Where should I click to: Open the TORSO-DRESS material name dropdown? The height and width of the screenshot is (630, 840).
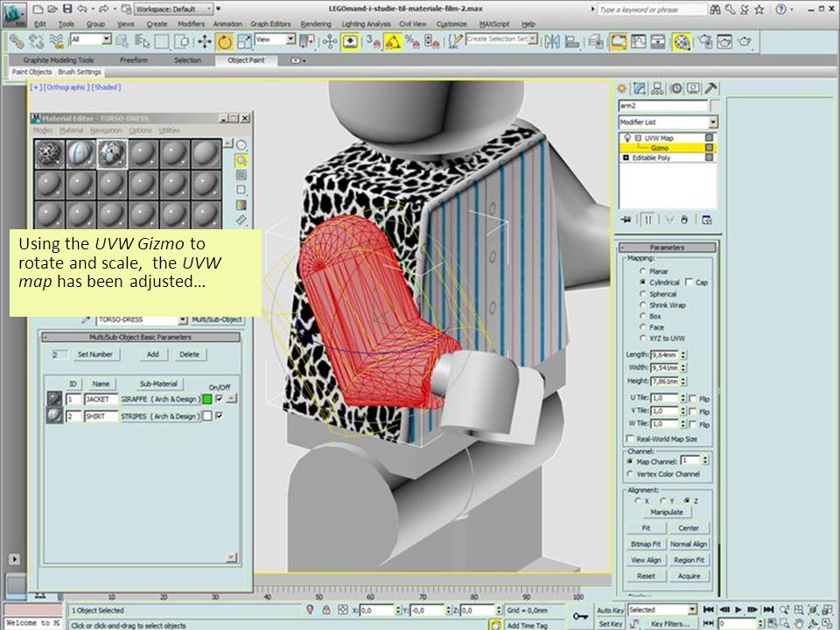pos(183,320)
